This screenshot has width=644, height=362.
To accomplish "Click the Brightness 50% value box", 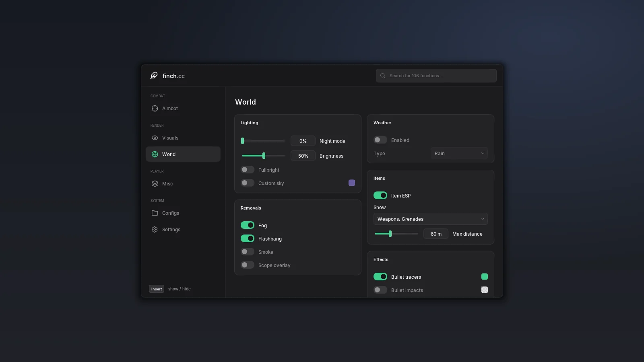I will tap(303, 156).
